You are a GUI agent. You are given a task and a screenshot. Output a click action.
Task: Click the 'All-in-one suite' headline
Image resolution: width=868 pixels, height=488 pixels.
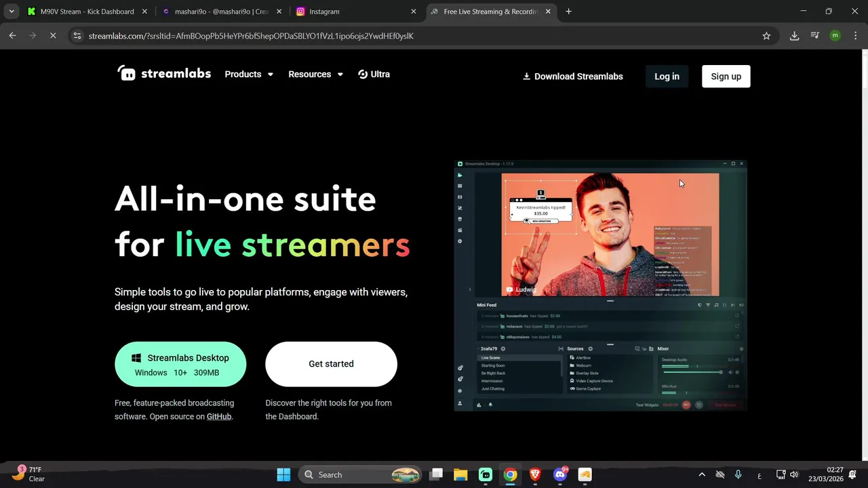[245, 199]
